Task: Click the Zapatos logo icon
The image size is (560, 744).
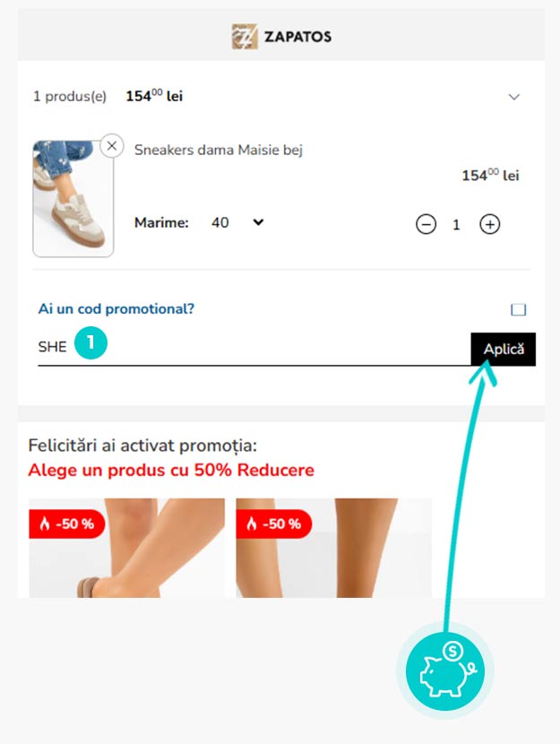Action: coord(245,37)
